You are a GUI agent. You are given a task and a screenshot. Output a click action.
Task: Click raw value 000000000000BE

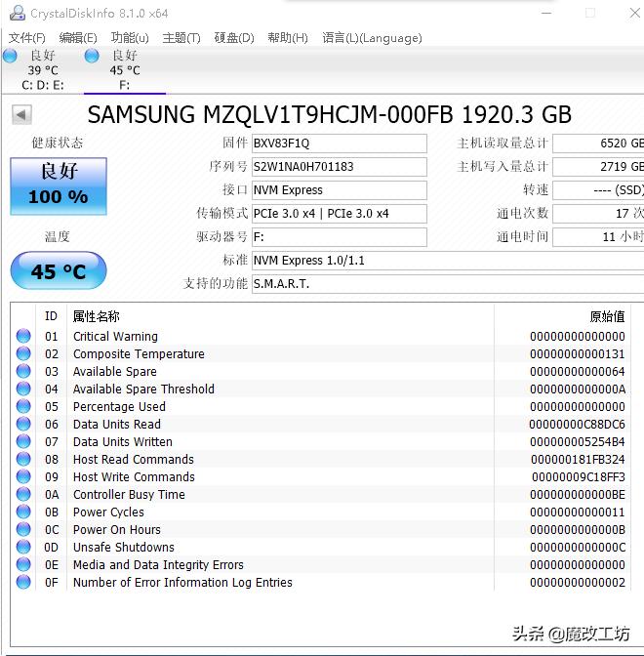point(578,495)
